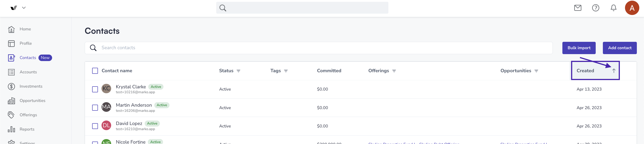Click the help question mark icon
This screenshot has height=144, width=644.
click(x=595, y=8)
